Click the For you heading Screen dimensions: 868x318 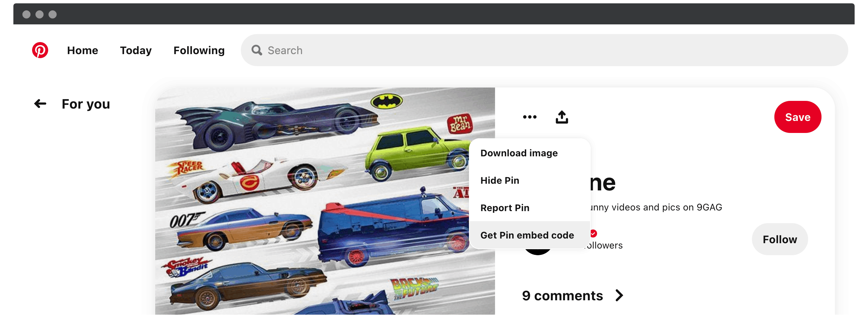(86, 104)
